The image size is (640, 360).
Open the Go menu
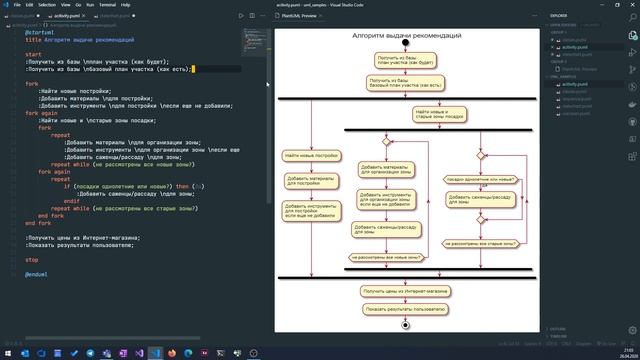point(78,5)
